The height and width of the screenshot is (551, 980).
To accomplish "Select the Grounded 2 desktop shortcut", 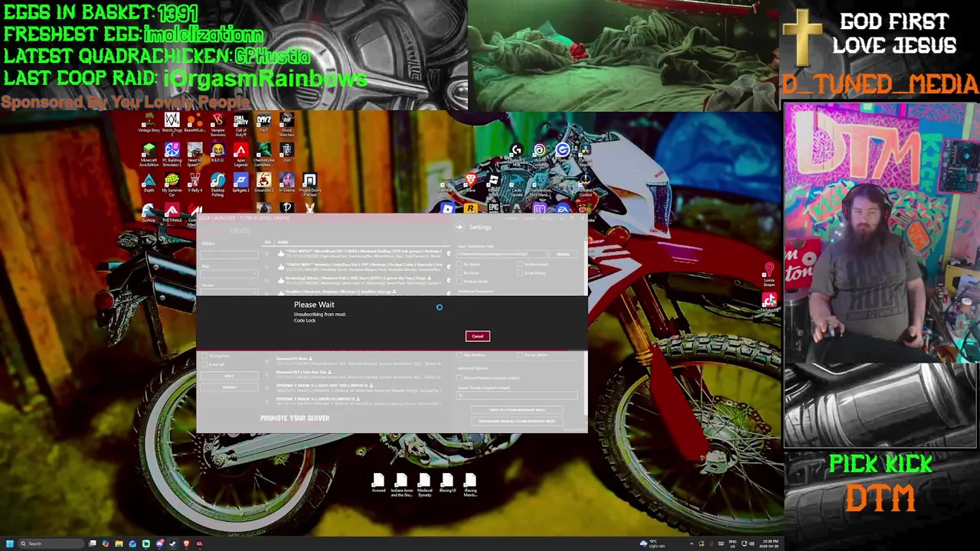I will coord(264,182).
